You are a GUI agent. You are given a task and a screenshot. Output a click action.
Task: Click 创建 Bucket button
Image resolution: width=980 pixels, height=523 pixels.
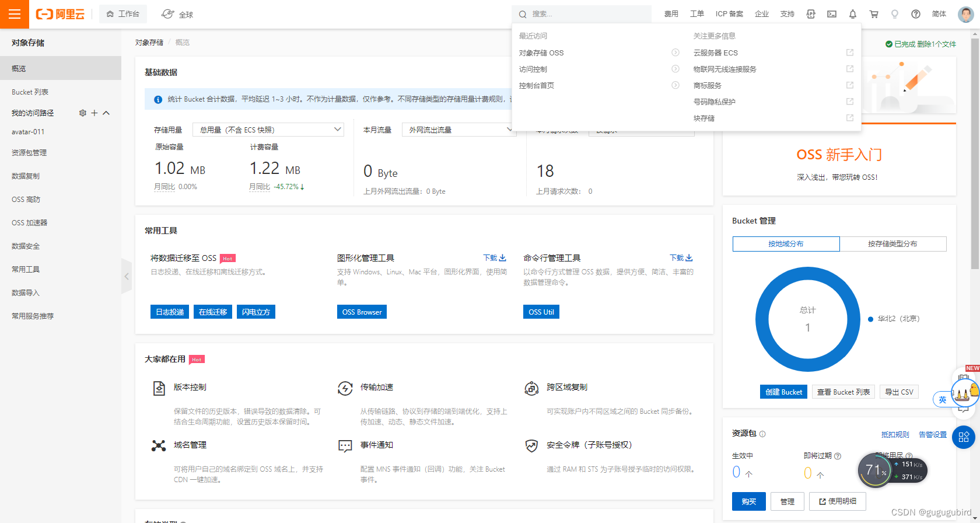click(783, 392)
